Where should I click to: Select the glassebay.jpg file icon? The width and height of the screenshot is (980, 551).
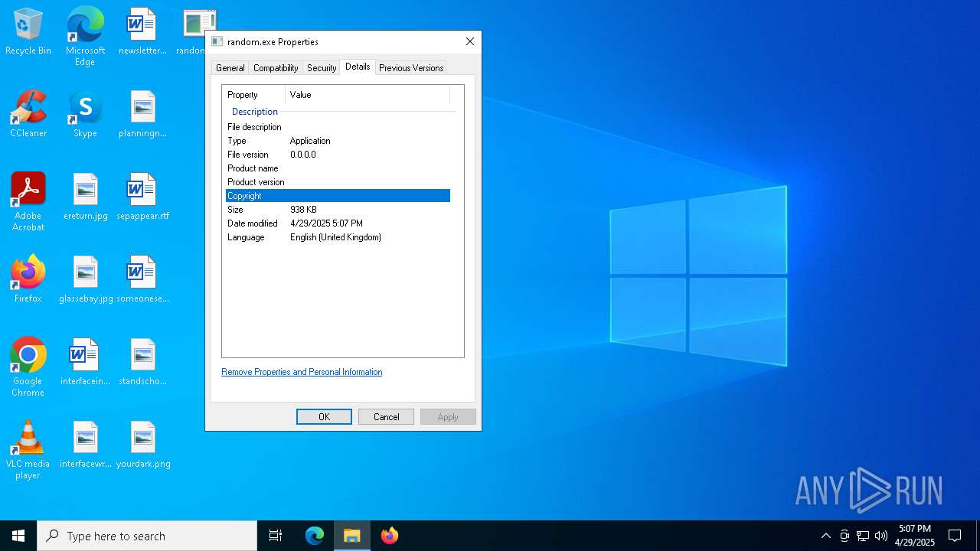coord(86,279)
